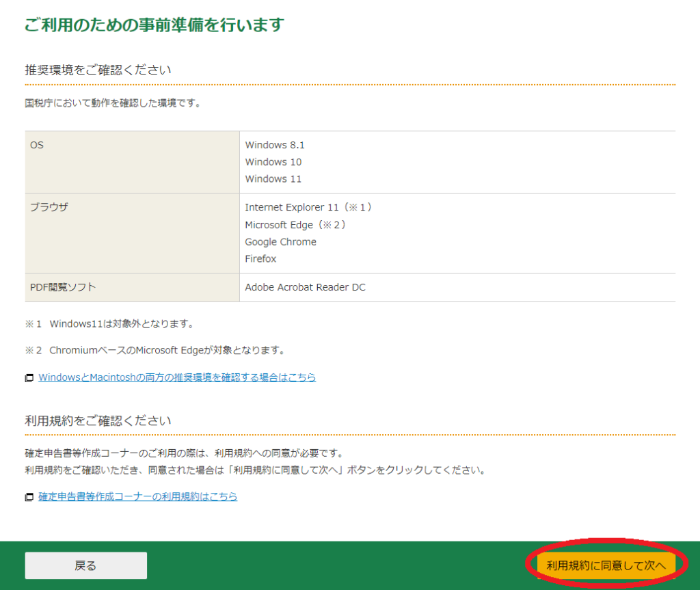700x590 pixels.
Task: Click note ※1 Windows11は対象外となります
Action: 109,324
